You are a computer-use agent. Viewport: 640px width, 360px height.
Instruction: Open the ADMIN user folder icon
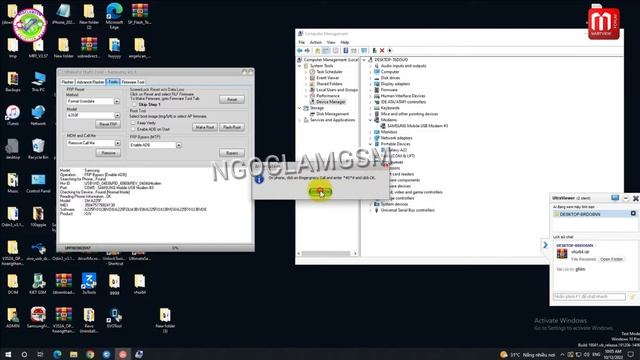13,318
